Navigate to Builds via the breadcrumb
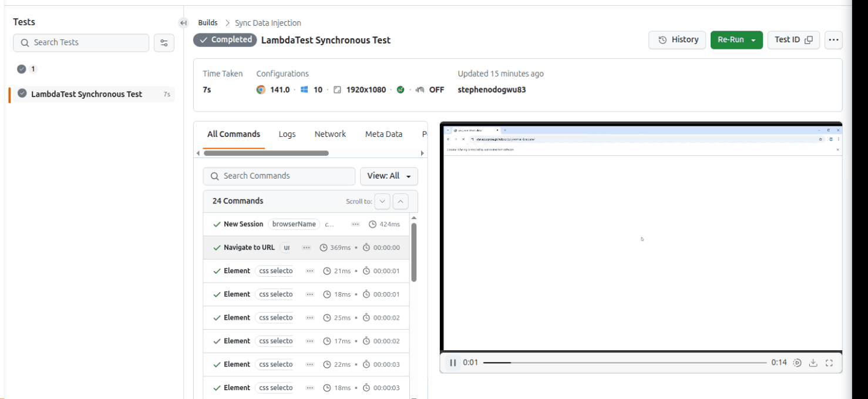 coord(208,22)
